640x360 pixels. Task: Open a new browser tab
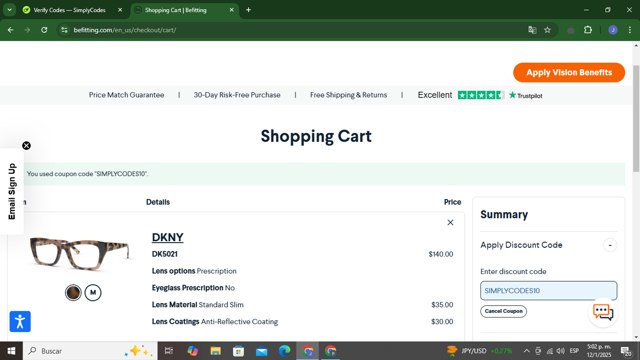point(248,10)
